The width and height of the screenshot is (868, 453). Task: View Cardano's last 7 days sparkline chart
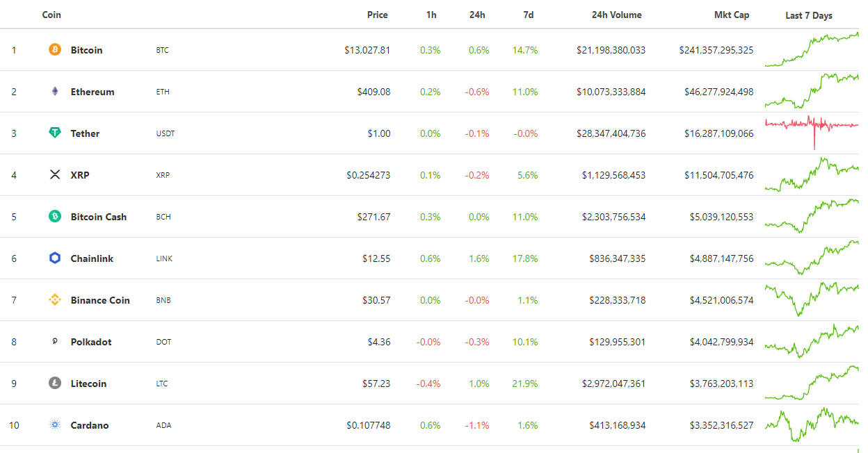pyautogui.click(x=811, y=424)
